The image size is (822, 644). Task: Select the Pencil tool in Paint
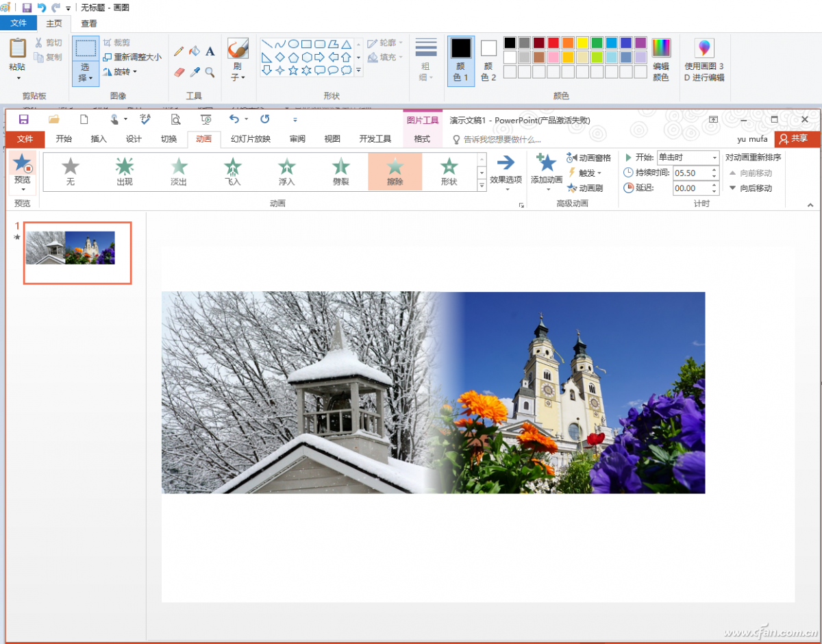click(x=179, y=51)
